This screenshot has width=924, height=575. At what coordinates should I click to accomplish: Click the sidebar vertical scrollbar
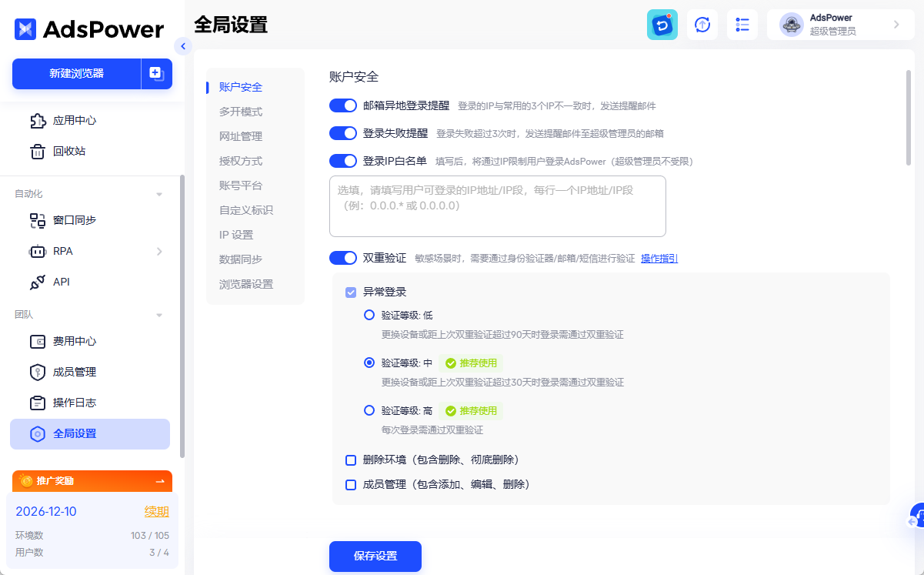(182, 316)
